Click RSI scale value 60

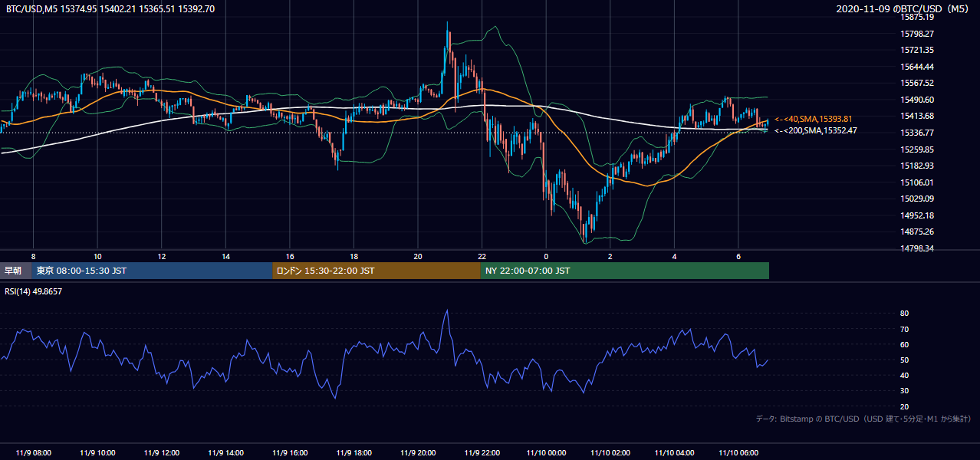(904, 344)
